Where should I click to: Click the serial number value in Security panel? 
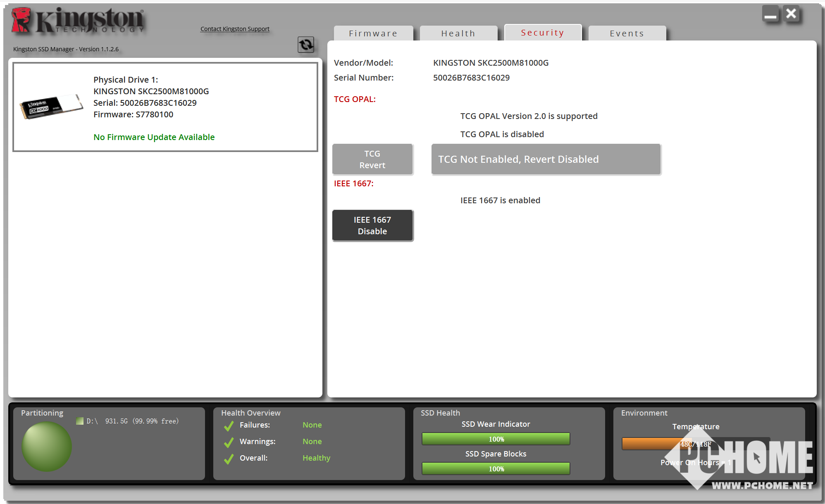pyautogui.click(x=471, y=78)
